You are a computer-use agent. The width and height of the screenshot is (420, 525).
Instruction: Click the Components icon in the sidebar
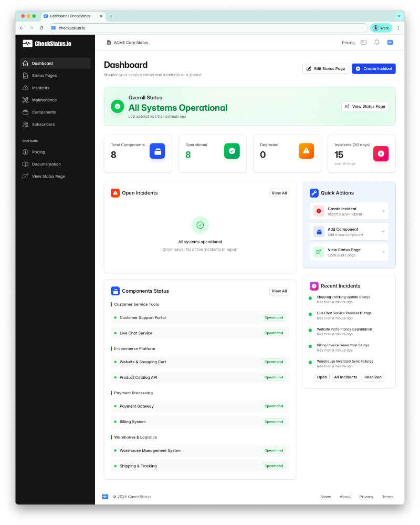(25, 112)
